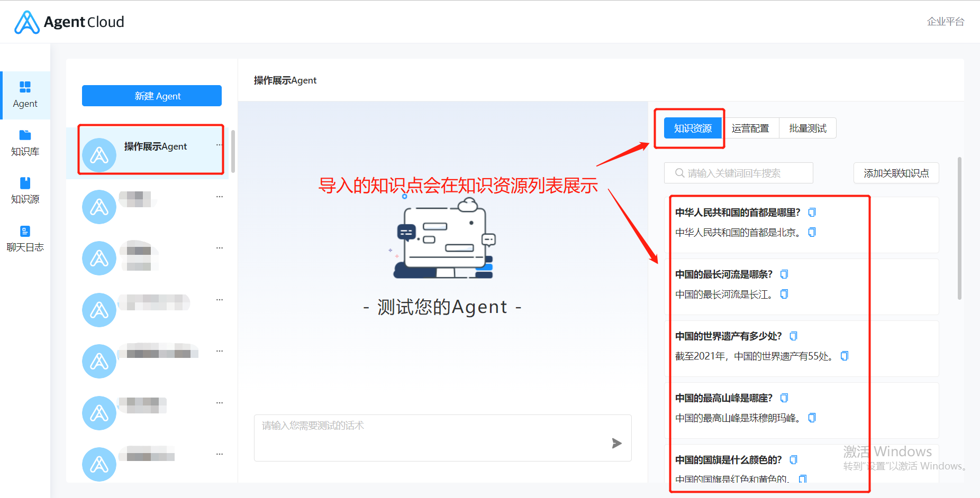Screen dimensions: 980x498
Task: Click the 操作展示Agent page title
Action: (285, 80)
